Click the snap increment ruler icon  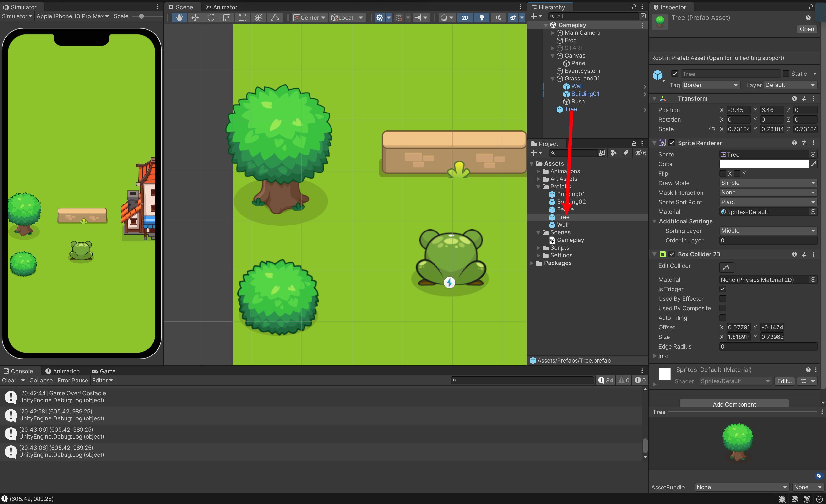[418, 17]
